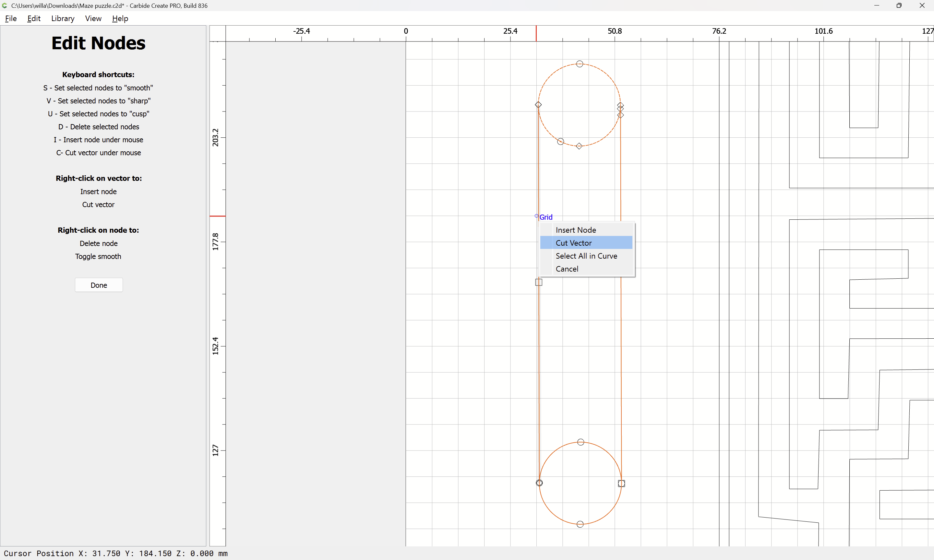
Task: Open the Edit menu
Action: pyautogui.click(x=34, y=18)
